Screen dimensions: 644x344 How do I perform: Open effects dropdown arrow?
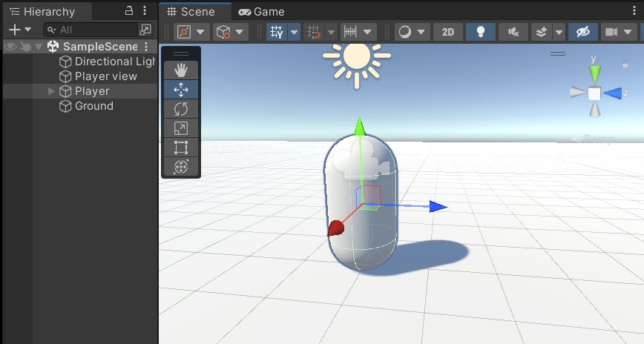(x=559, y=32)
